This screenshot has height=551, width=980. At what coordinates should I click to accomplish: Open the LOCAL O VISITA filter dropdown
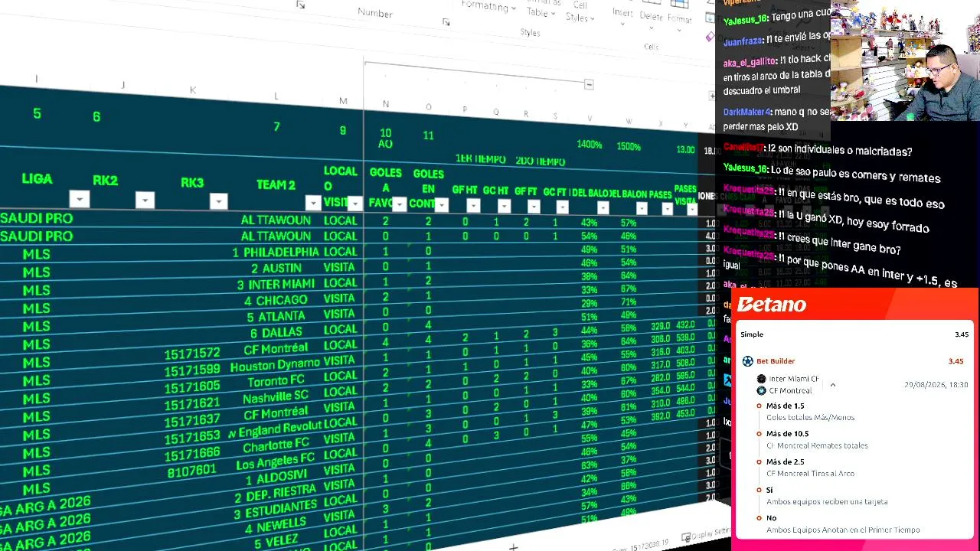coord(354,204)
